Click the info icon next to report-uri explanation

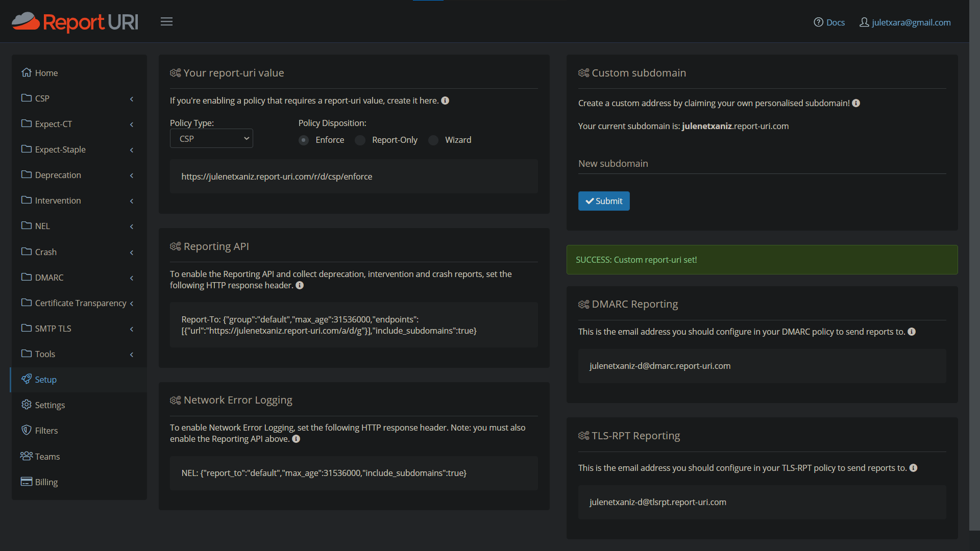point(445,101)
